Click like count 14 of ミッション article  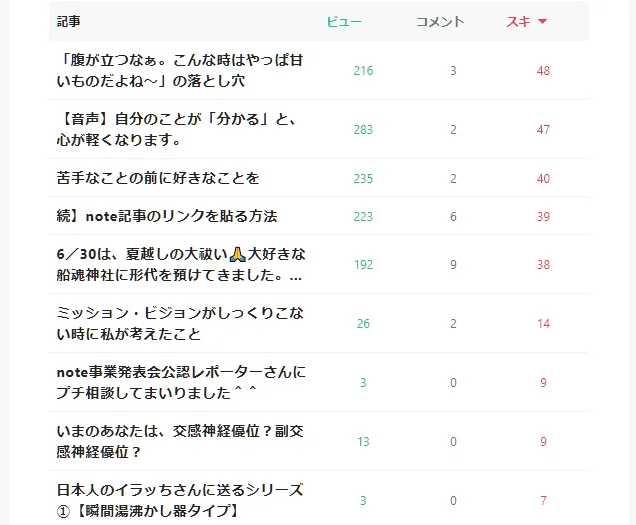tap(544, 323)
